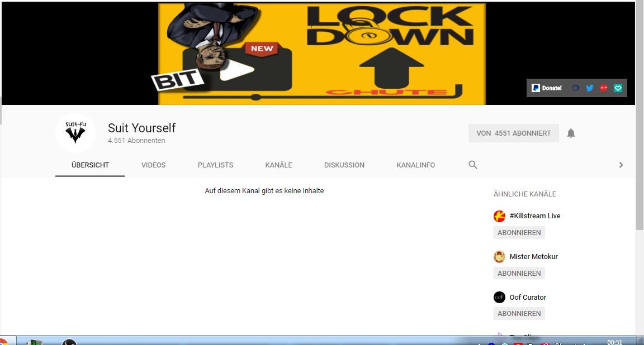Click the dark blue chat-bubble icon on banner
Image resolution: width=644 pixels, height=345 pixels.
pos(576,88)
